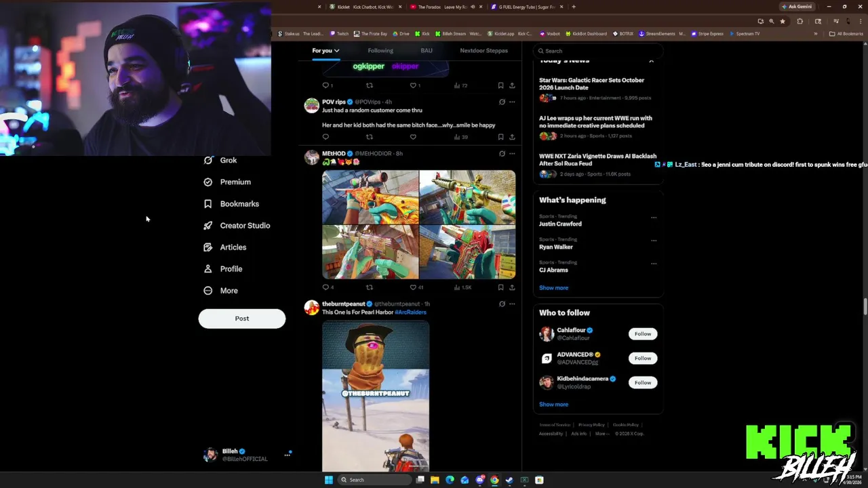Click the Post button

tap(242, 319)
